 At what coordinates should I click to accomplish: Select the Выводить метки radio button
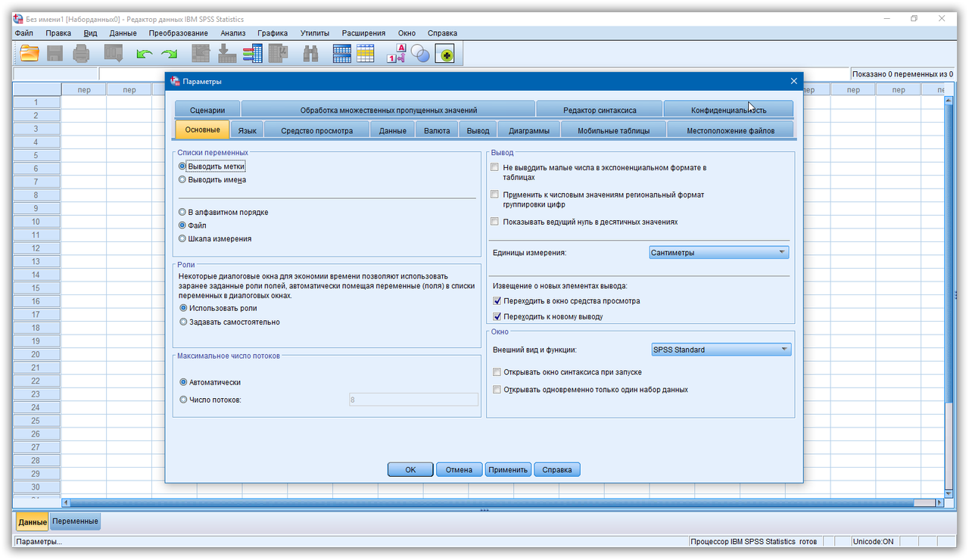point(182,166)
